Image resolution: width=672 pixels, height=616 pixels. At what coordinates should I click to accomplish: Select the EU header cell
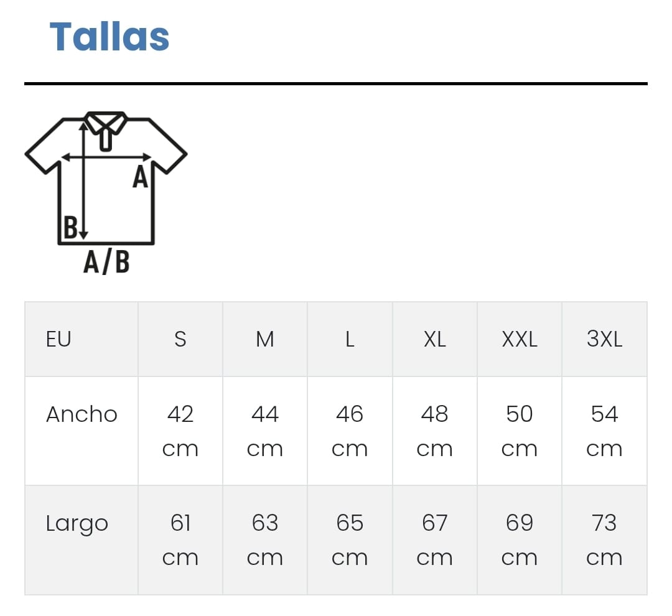coord(58,339)
